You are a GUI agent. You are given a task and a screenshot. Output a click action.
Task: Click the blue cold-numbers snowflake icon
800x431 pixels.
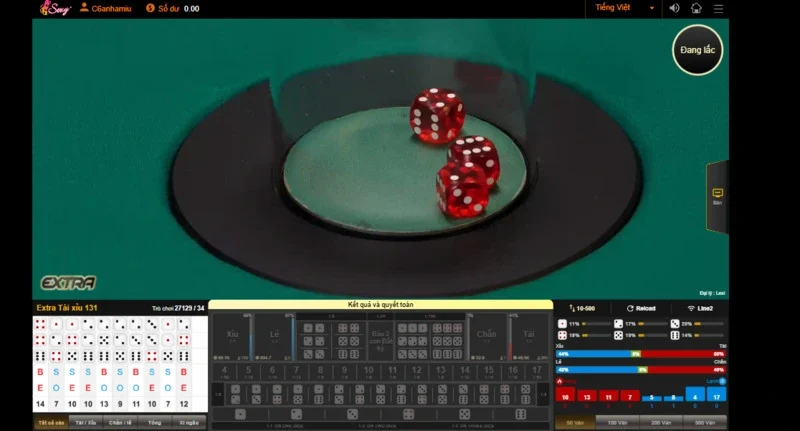[x=722, y=381]
